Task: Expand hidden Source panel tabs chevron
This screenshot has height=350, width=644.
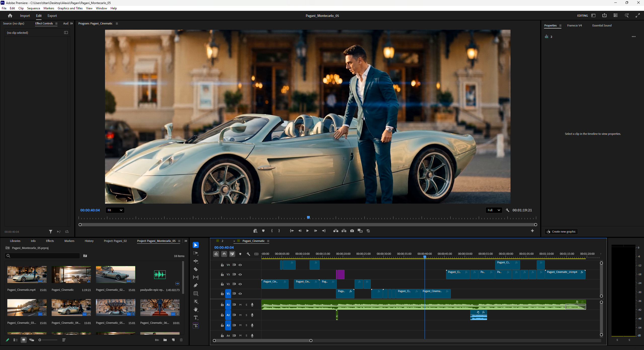Action: 72,23
